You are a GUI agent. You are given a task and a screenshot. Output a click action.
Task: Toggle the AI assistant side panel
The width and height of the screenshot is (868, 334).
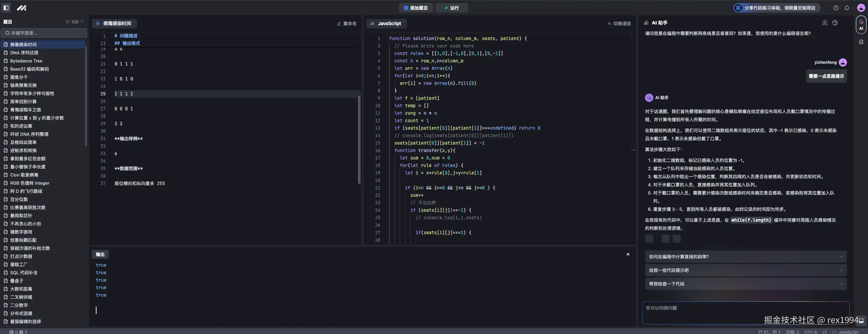click(861, 25)
